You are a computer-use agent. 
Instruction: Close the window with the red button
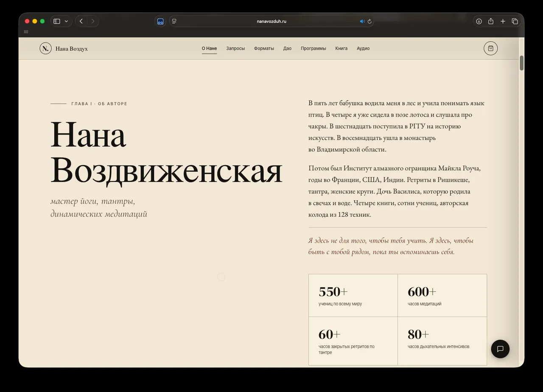27,21
